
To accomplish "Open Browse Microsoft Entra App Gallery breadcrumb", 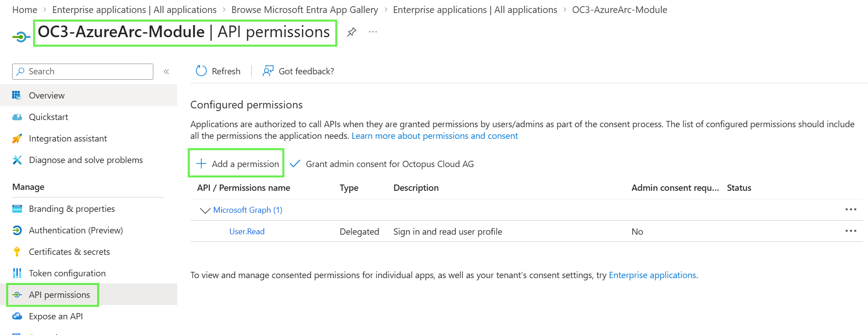I will (305, 10).
